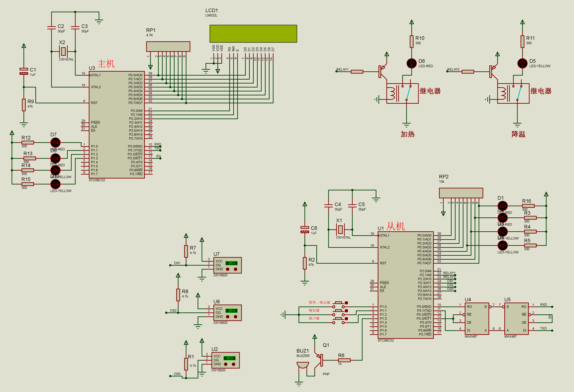Click the red 从机 label

[x=396, y=226]
